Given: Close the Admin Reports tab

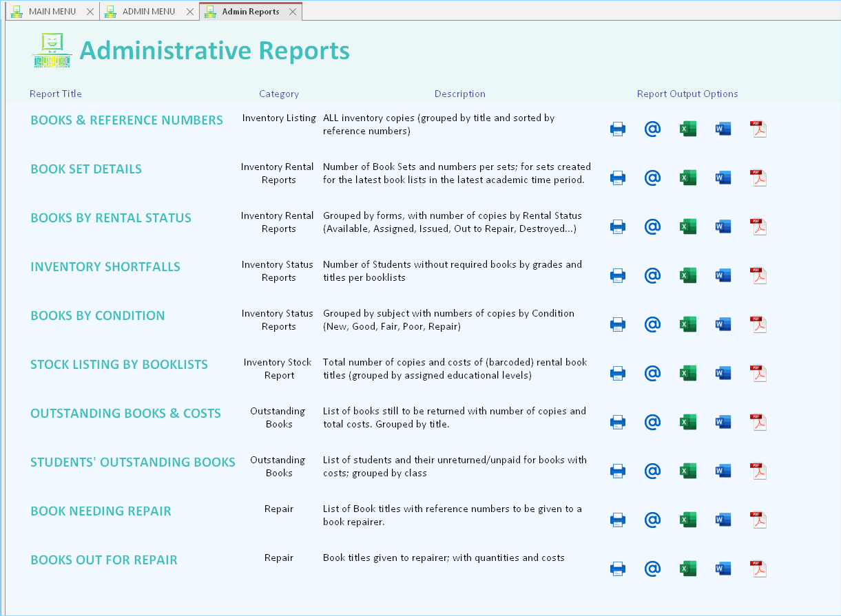Looking at the screenshot, I should [293, 12].
